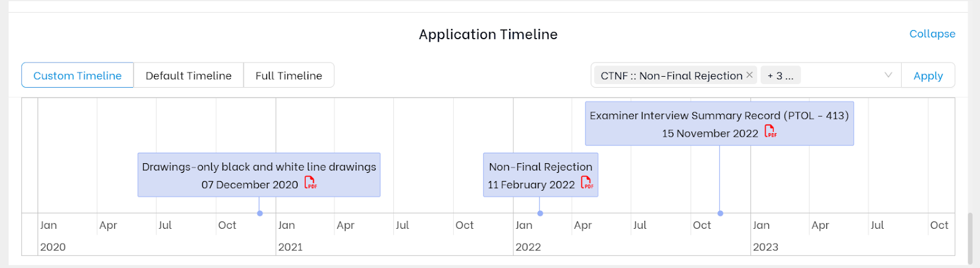Click the Non-Final Rejection event card
980x268 pixels.
[541, 175]
